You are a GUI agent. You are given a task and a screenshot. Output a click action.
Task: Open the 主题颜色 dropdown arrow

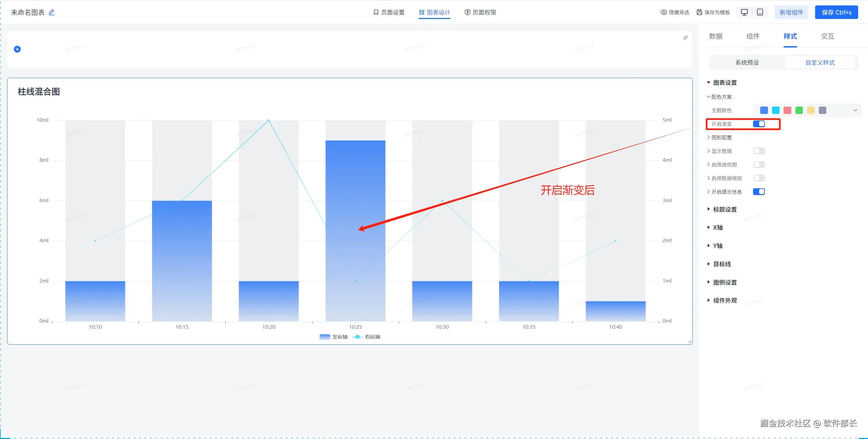855,110
